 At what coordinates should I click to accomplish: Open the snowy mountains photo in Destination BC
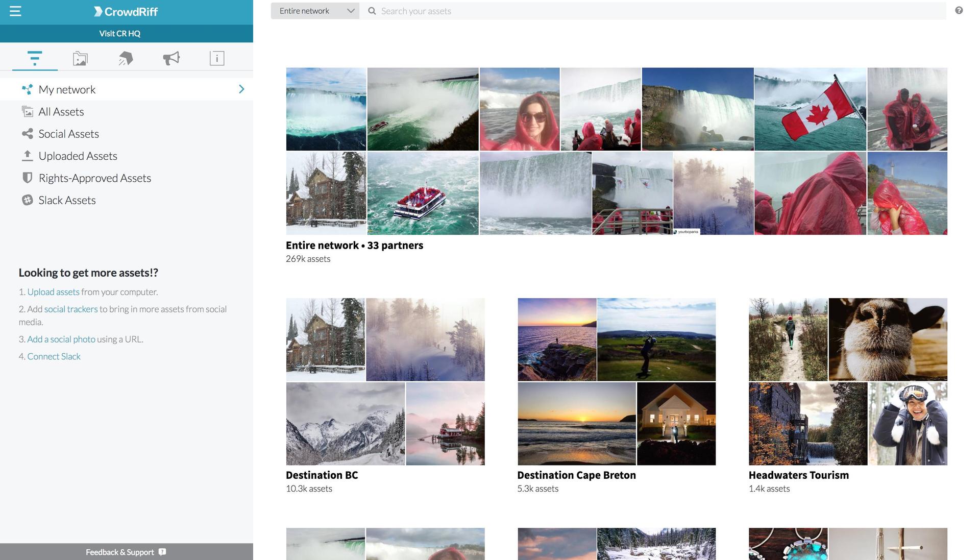point(346,424)
